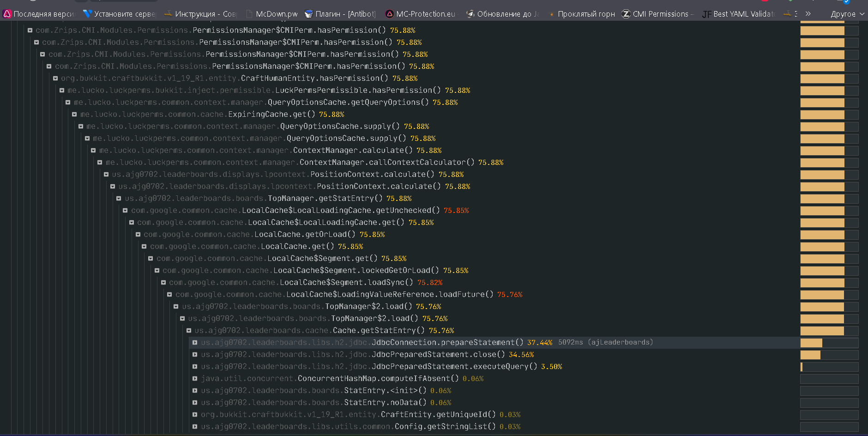Click the JF icon on Best YAML Validator bookmark
This screenshot has width=868, height=436.
coord(706,14)
